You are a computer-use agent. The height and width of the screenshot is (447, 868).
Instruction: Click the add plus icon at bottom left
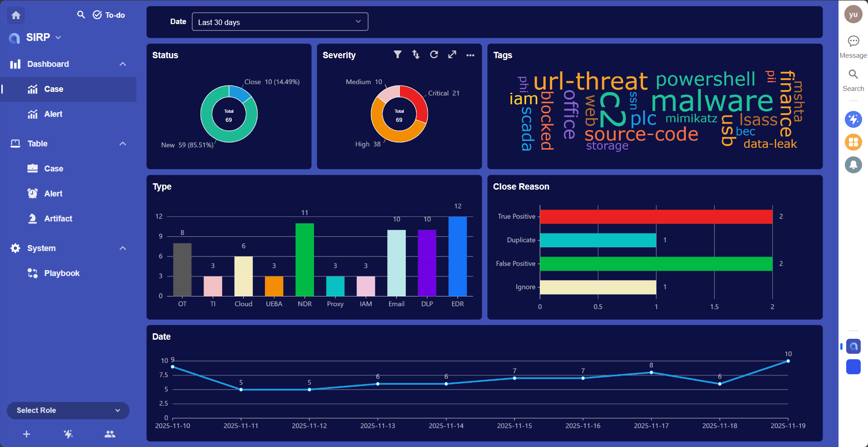pyautogui.click(x=26, y=434)
